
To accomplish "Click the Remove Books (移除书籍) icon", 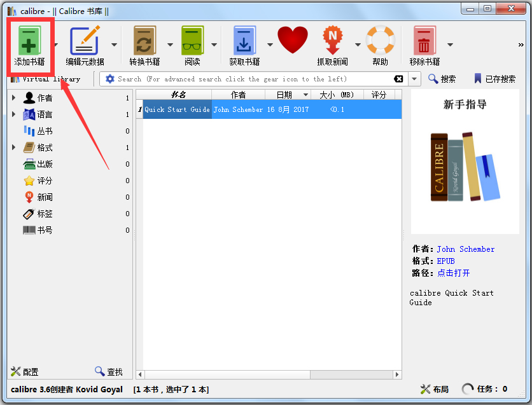I will (x=424, y=41).
